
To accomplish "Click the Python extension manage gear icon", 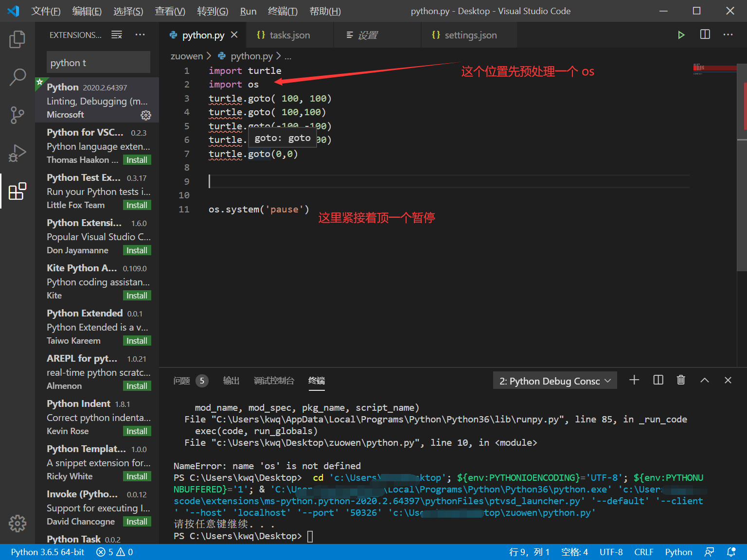I will (146, 115).
